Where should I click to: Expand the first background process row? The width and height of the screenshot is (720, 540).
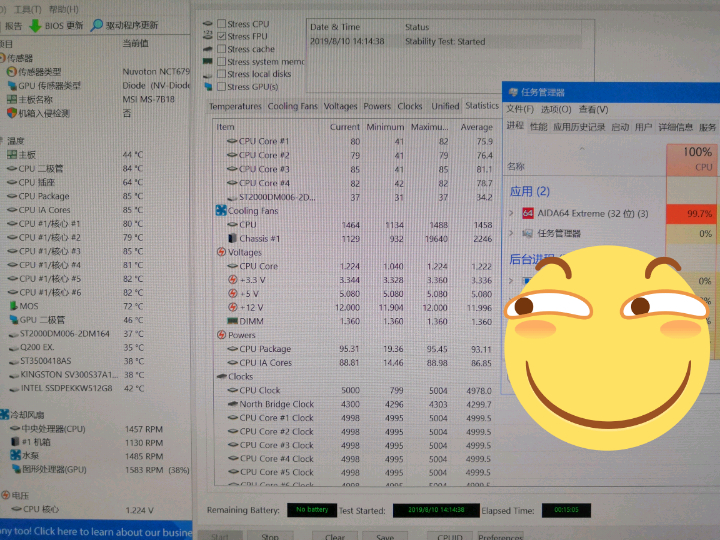[511, 281]
